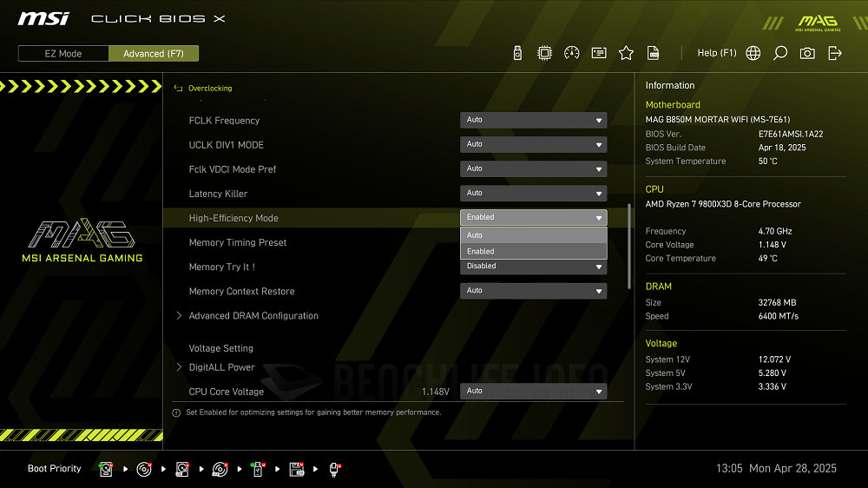Viewport: 868px width, 488px height.
Task: Click the MSI logo at top left
Action: tap(43, 19)
